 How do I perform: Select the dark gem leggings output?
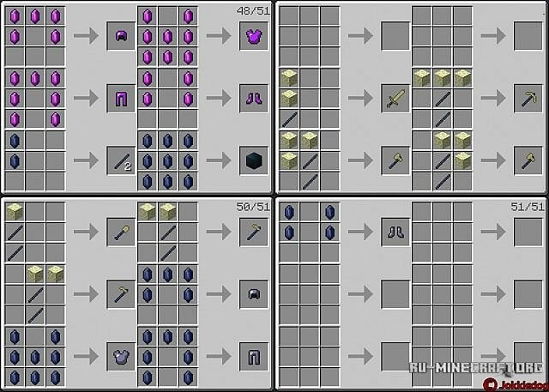click(254, 356)
